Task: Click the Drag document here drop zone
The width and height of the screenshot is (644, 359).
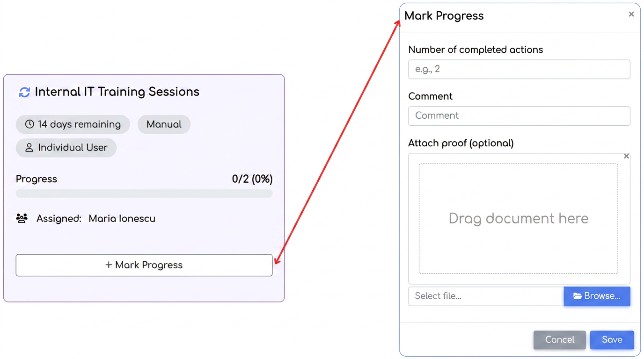Action: [x=519, y=218]
